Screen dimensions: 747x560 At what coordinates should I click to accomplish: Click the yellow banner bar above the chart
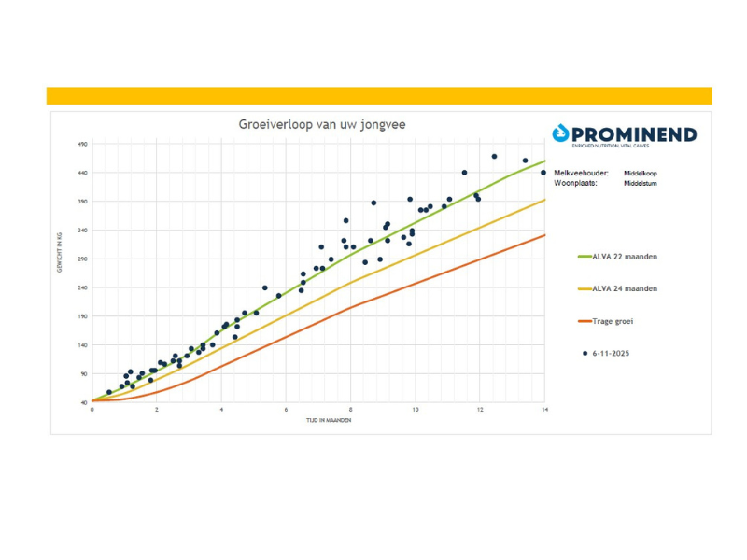coord(378,95)
